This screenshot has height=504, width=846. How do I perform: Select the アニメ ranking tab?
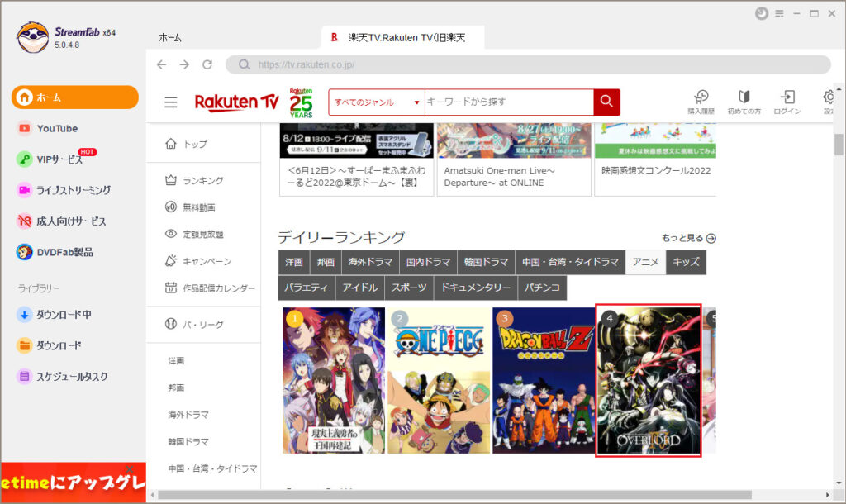tap(645, 262)
